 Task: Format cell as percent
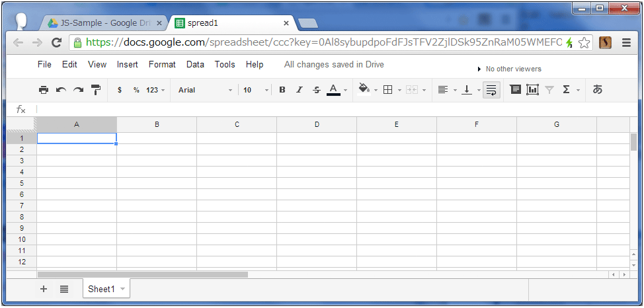coord(136,90)
